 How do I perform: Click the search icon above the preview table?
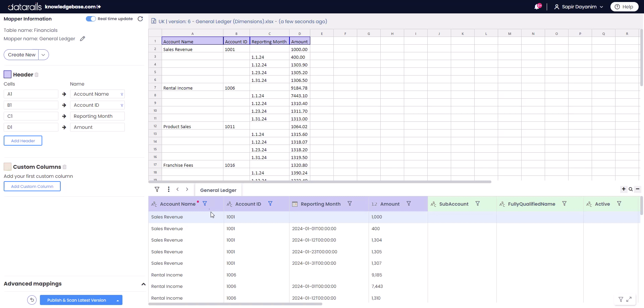click(630, 189)
